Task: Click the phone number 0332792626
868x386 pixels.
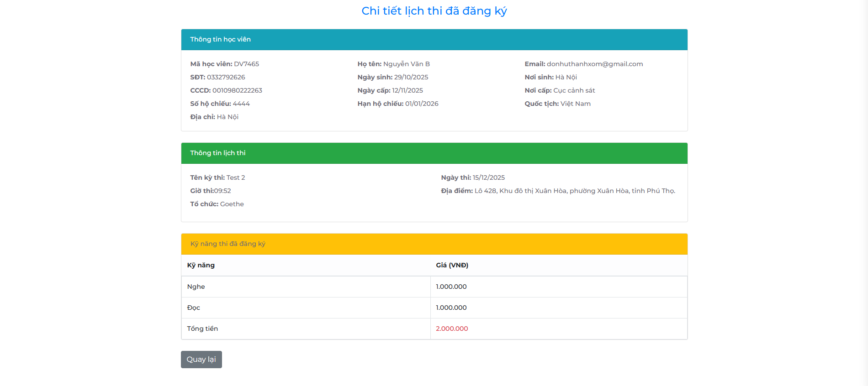Action: [226, 78]
